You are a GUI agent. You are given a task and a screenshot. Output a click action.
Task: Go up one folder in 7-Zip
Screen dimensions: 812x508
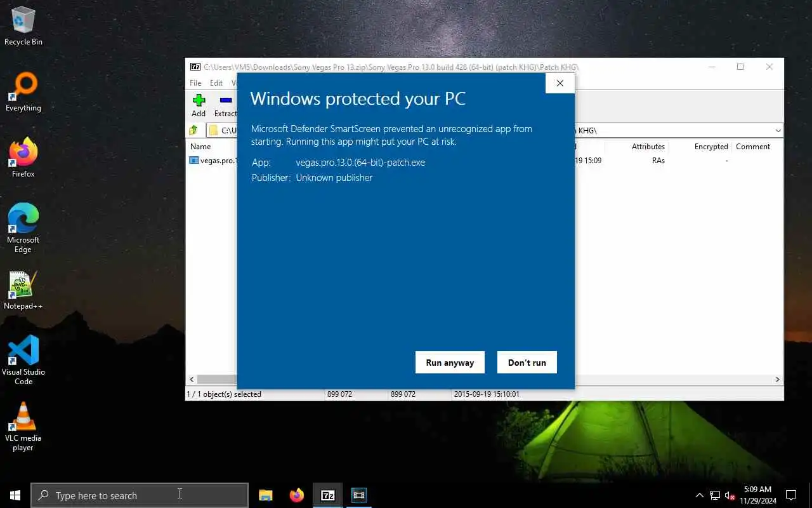[x=193, y=130]
